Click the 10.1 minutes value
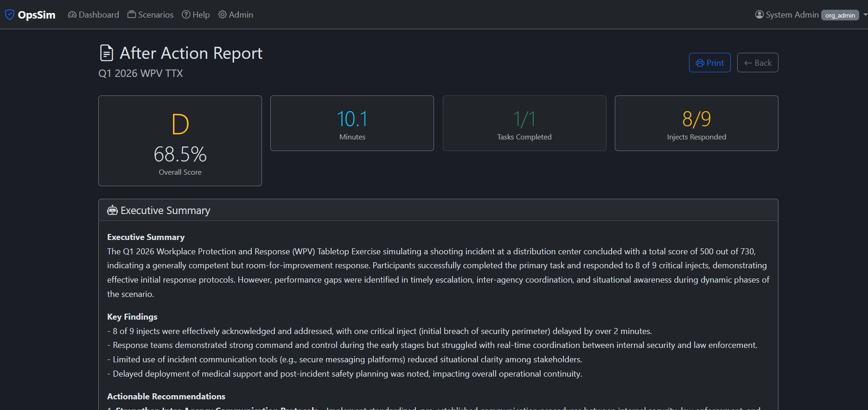 pyautogui.click(x=352, y=119)
